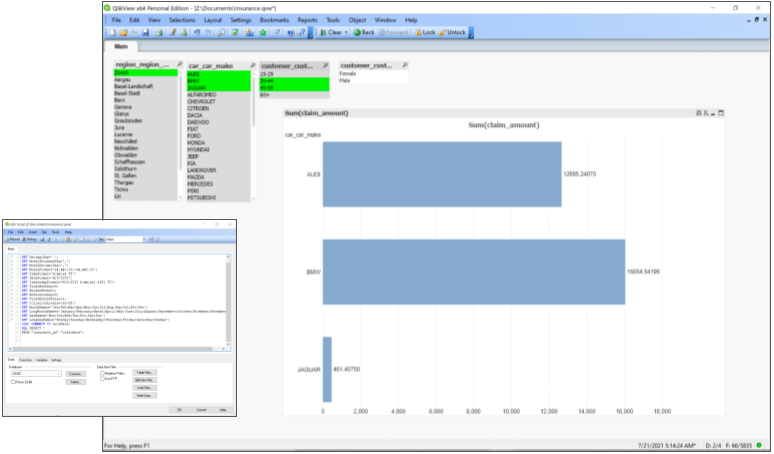This screenshot has width=774, height=454.
Task: Expand the standard toolbar options chevron
Action: coord(310,34)
